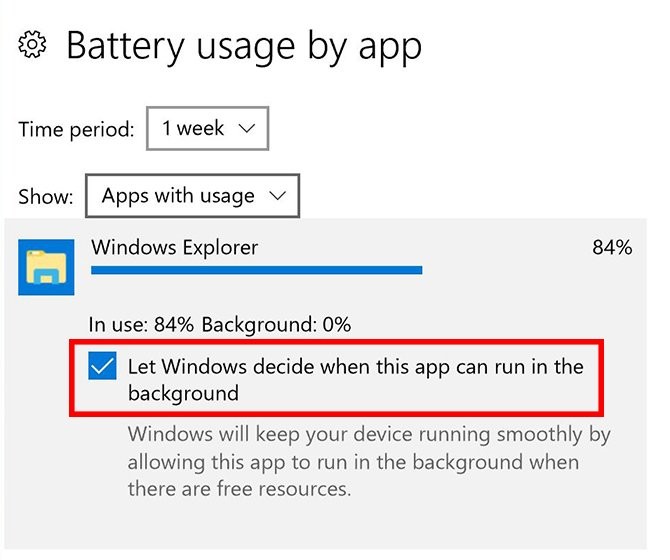Image resolution: width=670 pixels, height=560 pixels.
Task: Open the Time period dropdown
Action: coord(208,129)
